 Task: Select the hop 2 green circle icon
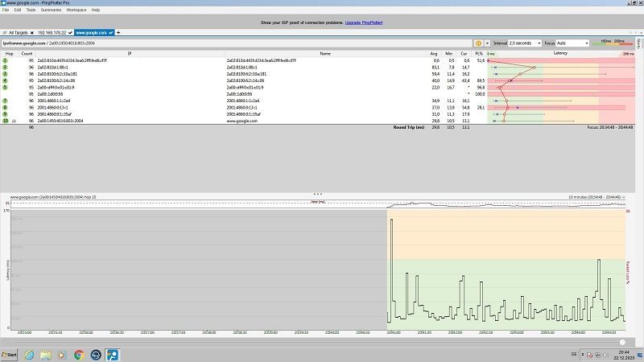5,67
